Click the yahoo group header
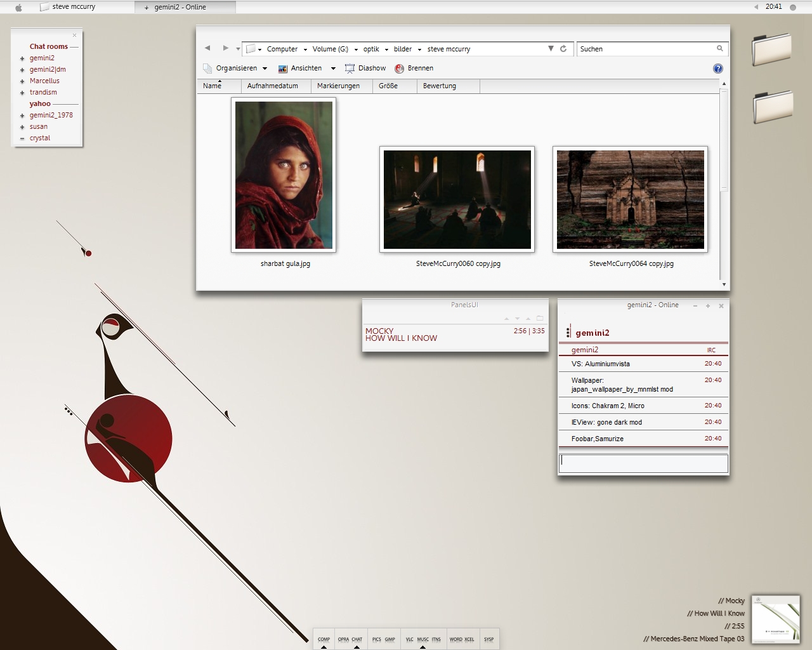 point(40,103)
